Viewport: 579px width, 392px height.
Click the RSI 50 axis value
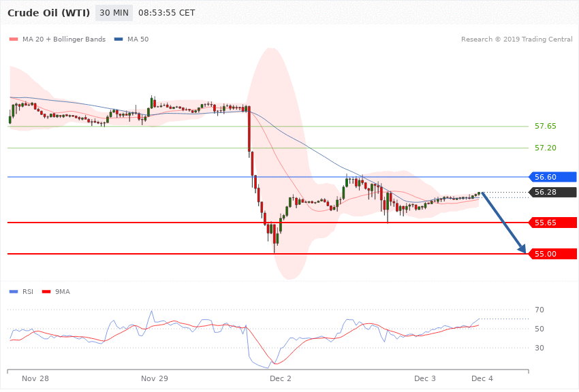click(x=539, y=329)
